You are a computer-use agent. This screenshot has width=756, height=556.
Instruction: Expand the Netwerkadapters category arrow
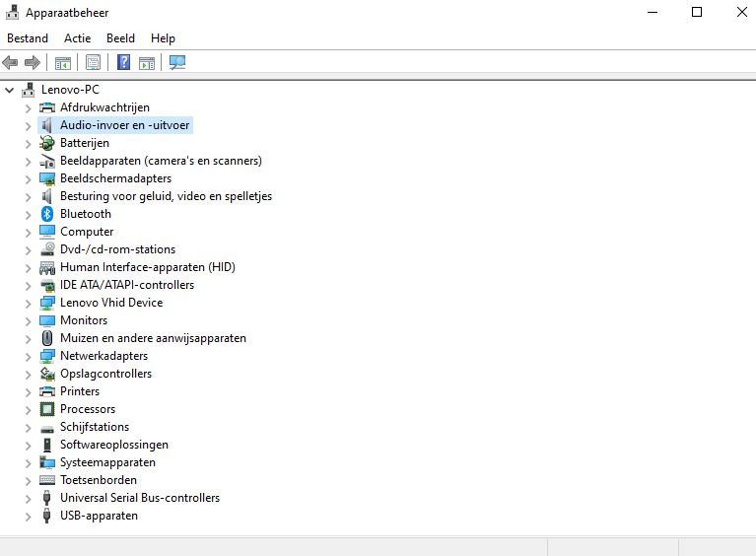[28, 357]
